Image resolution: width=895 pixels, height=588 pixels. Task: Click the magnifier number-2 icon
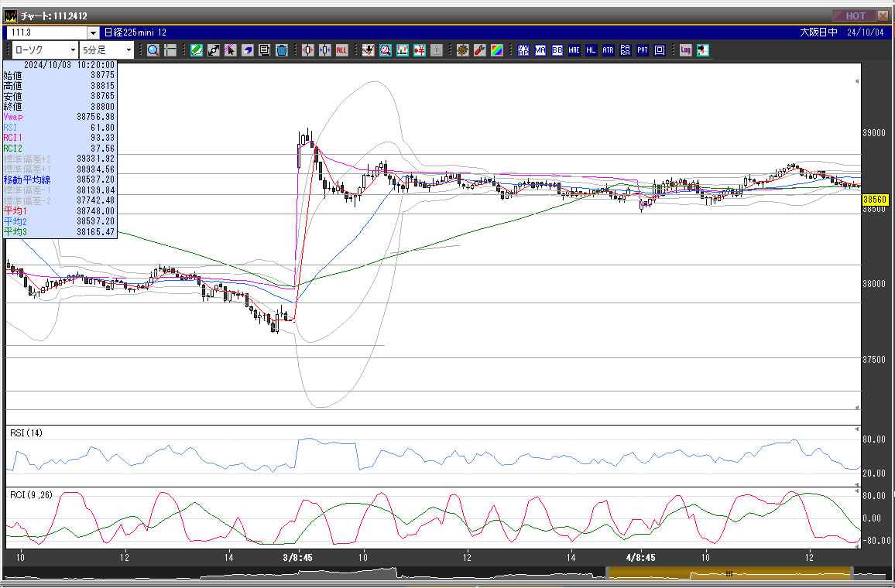pos(386,50)
